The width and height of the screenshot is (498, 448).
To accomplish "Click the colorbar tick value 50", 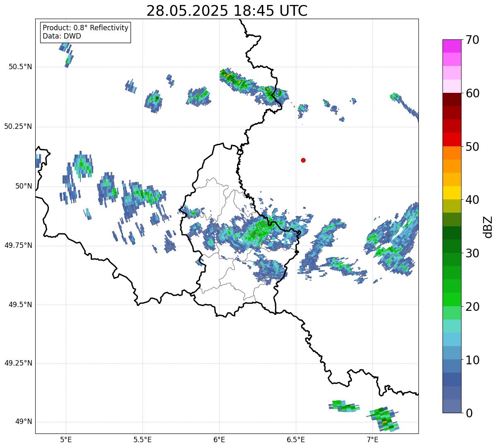I will click(472, 147).
